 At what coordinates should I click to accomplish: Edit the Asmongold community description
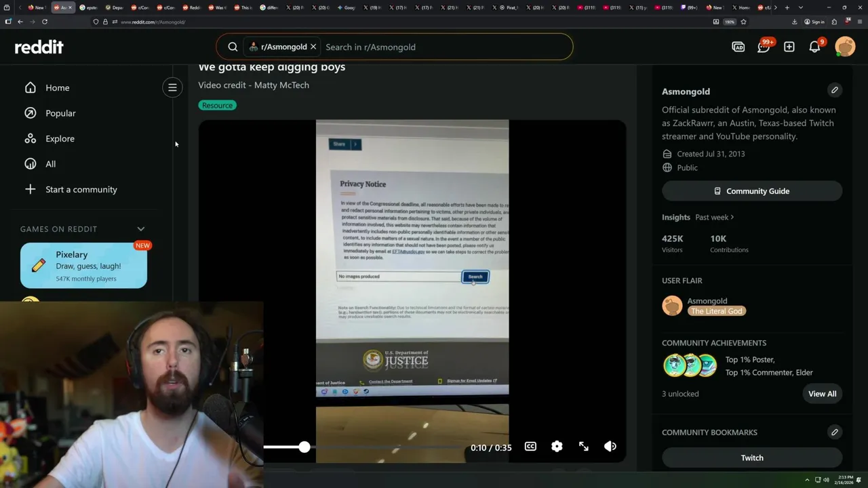click(x=835, y=90)
